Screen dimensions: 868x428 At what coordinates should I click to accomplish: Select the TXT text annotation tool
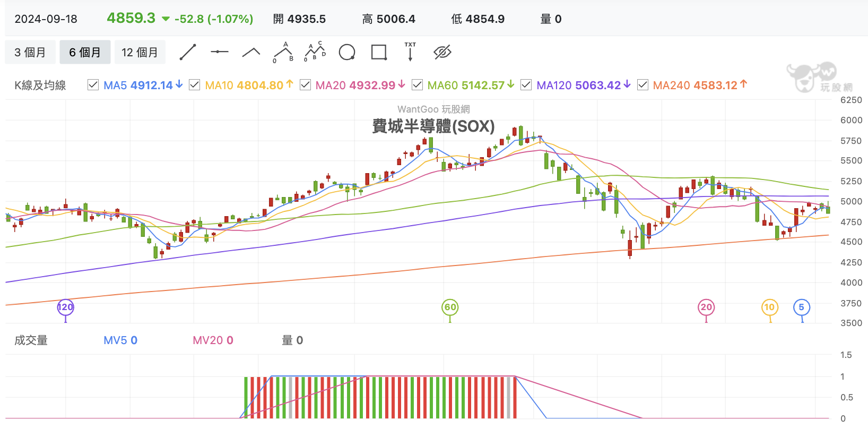tap(410, 52)
